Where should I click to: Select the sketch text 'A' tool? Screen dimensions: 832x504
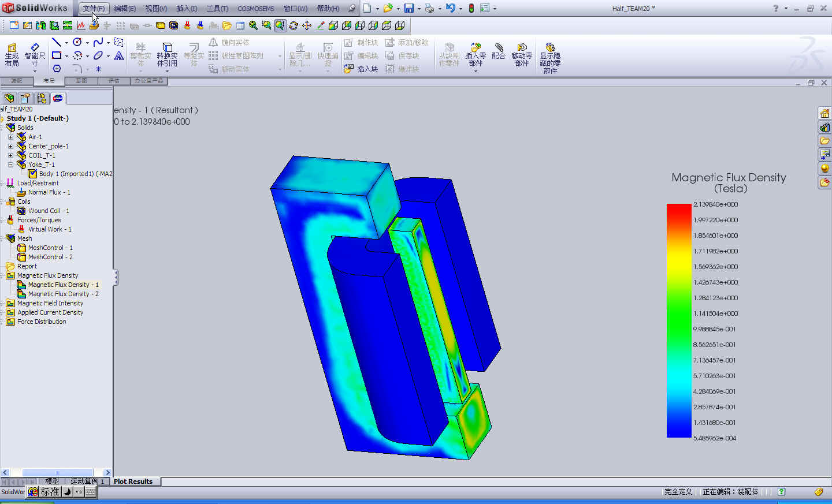point(119,55)
